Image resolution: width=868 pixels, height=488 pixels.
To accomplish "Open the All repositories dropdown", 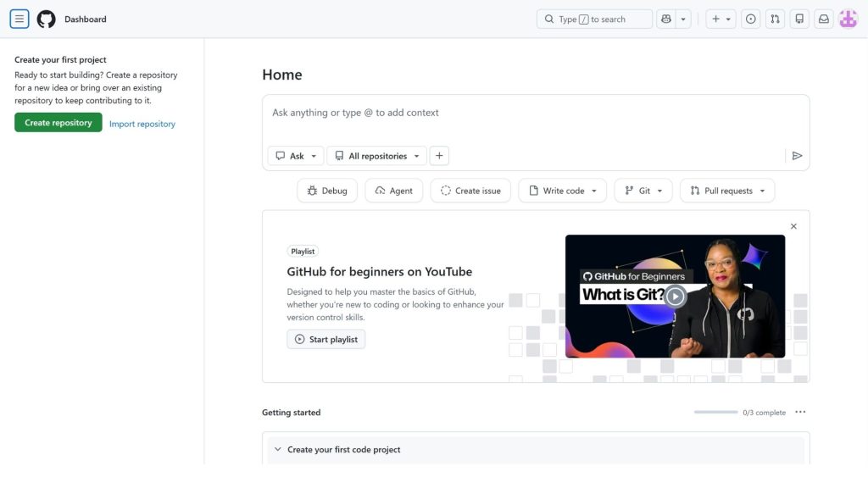I will [377, 156].
